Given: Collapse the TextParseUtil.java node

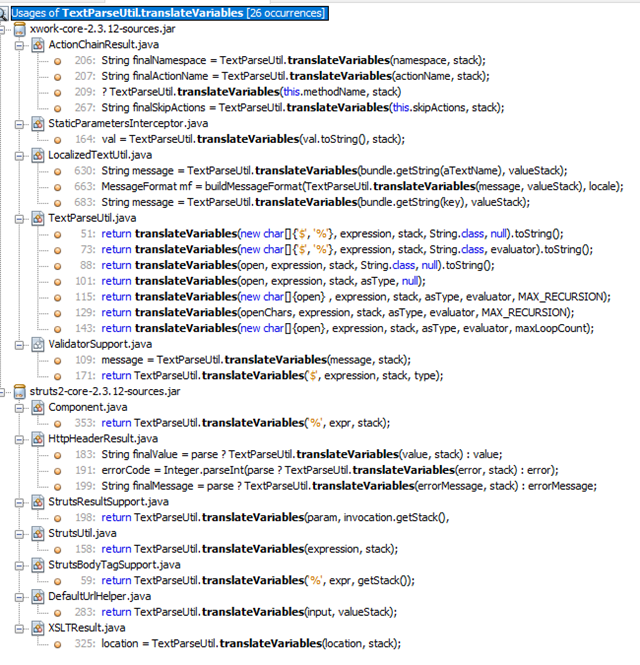Looking at the screenshot, I should [x=19, y=219].
